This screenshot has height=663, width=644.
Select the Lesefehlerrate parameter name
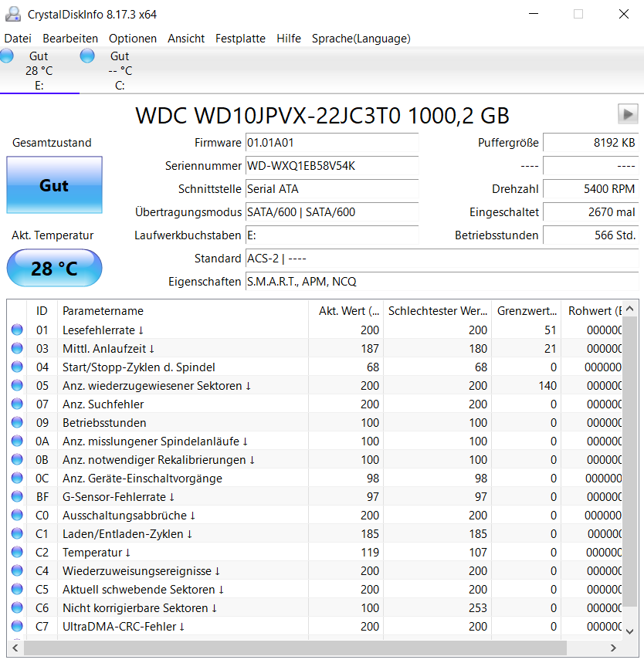point(103,330)
